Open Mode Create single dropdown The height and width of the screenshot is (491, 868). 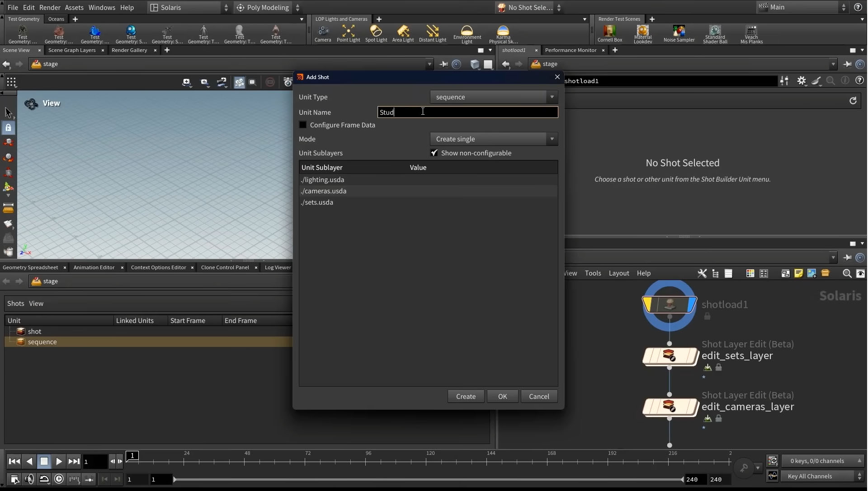[494, 139]
